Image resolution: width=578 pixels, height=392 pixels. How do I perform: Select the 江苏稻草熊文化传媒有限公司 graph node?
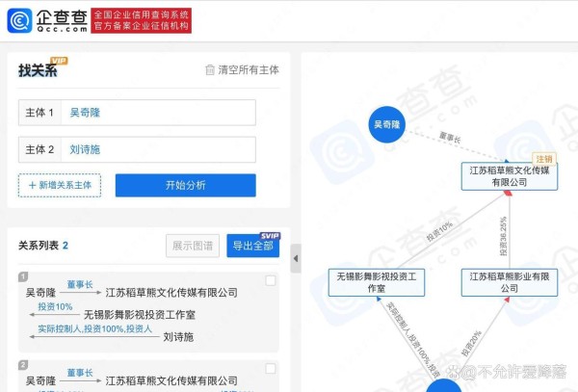(x=510, y=176)
